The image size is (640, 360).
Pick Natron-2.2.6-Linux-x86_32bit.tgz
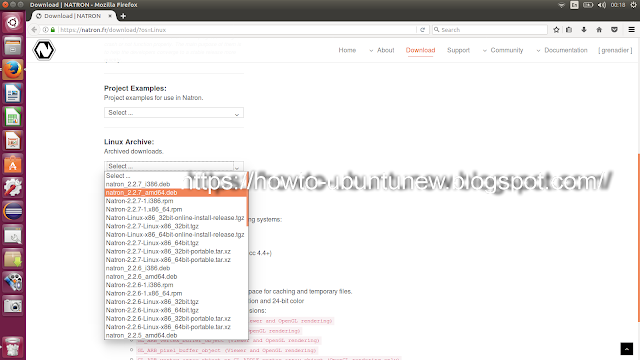coord(176,302)
